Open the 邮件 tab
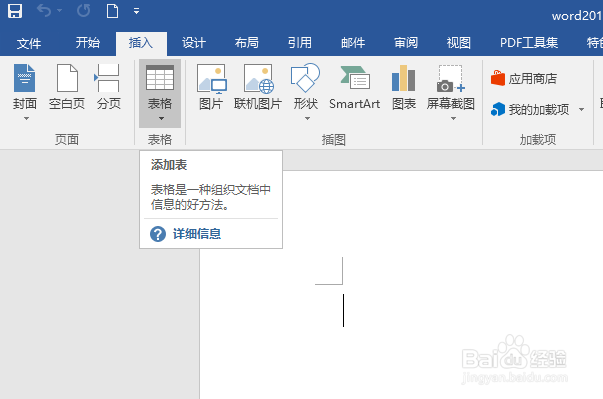Image resolution: width=603 pixels, height=399 pixels. pyautogui.click(x=353, y=43)
